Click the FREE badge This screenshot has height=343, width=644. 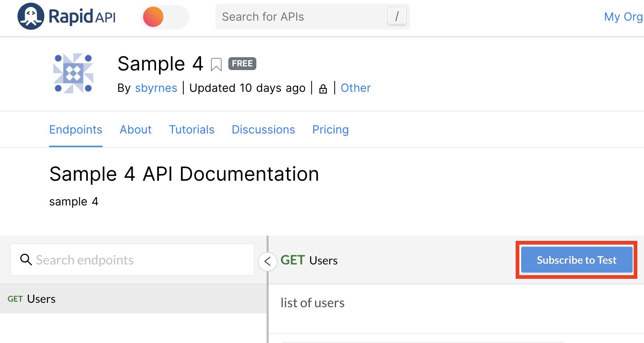point(242,64)
